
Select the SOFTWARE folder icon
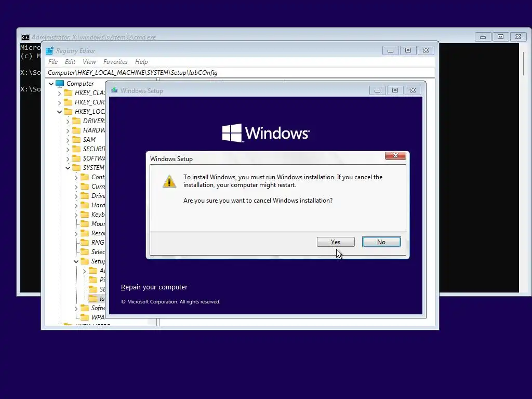[76, 158]
